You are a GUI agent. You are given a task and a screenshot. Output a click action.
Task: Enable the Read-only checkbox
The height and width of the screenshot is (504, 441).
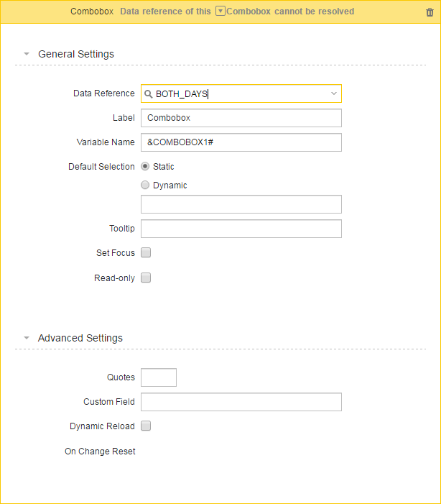[x=146, y=278]
